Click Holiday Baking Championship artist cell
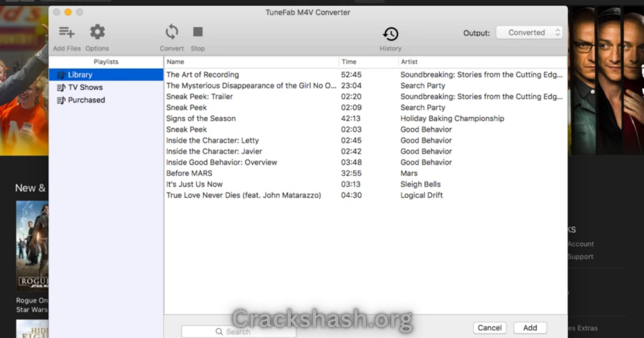 pyautogui.click(x=452, y=119)
